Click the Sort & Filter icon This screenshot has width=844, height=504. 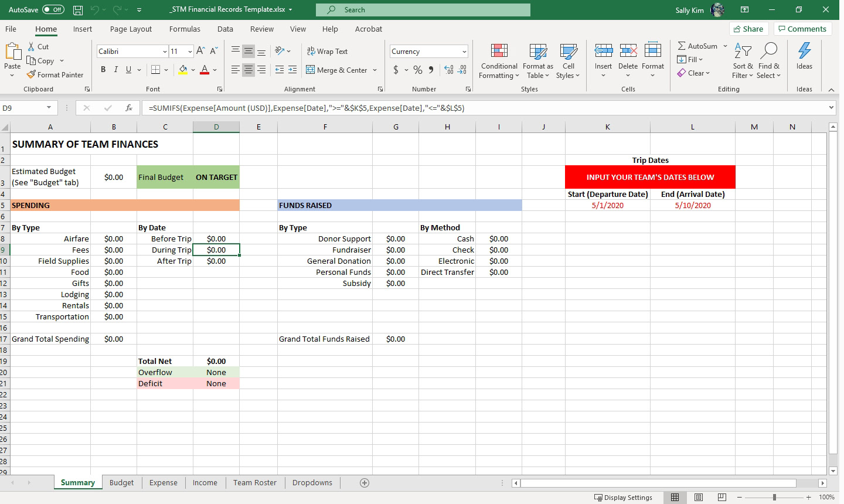743,51
